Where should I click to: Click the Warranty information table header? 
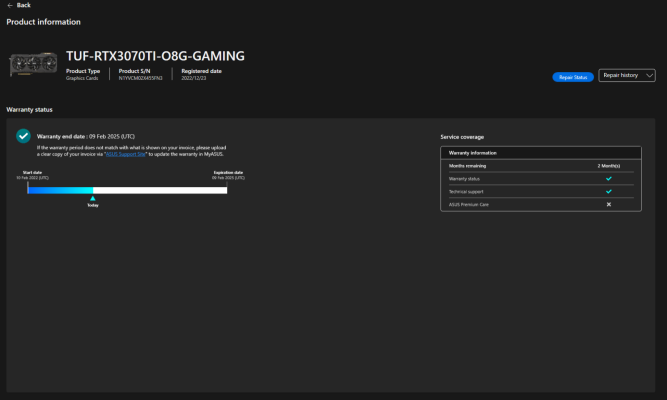click(541, 153)
